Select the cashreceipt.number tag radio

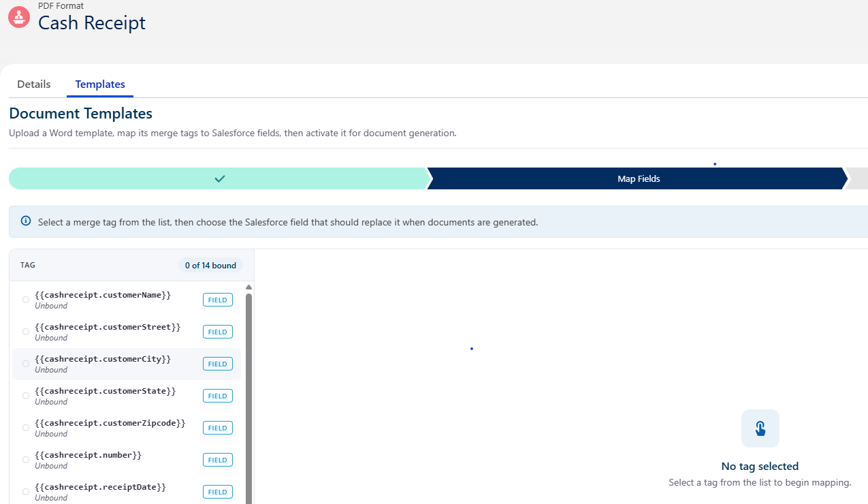tap(26, 460)
